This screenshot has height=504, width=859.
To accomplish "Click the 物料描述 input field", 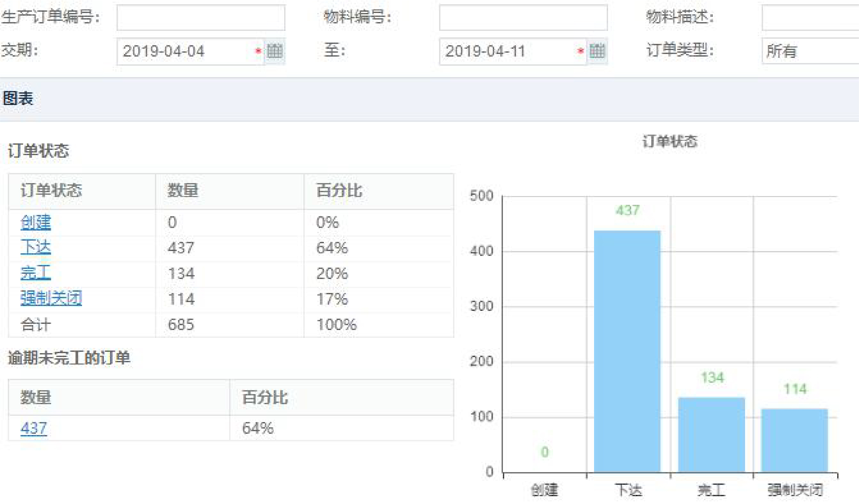I will pyautogui.click(x=811, y=18).
